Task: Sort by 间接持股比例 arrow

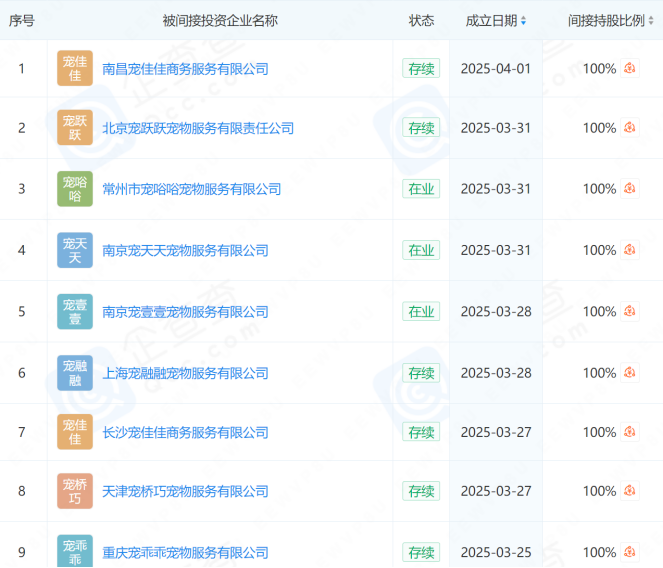Action: coord(651,20)
